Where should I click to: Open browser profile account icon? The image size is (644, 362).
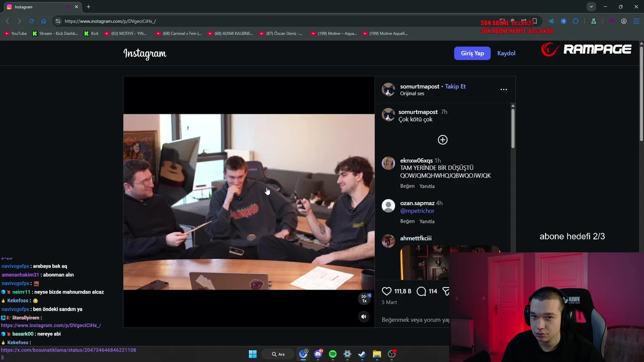[x=624, y=21]
